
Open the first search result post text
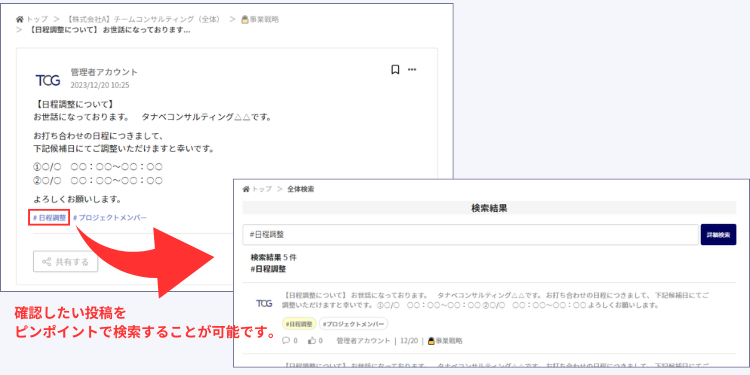point(495,300)
